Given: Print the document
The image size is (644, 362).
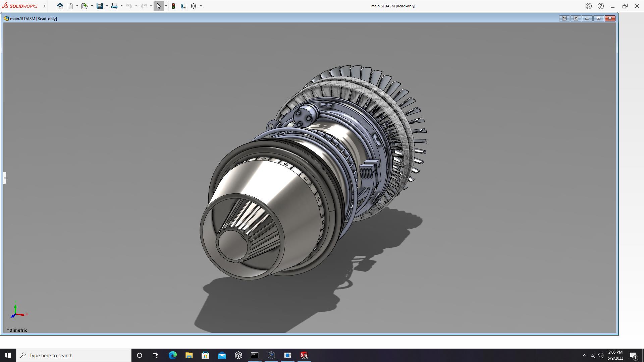Looking at the screenshot, I should coord(114,6).
